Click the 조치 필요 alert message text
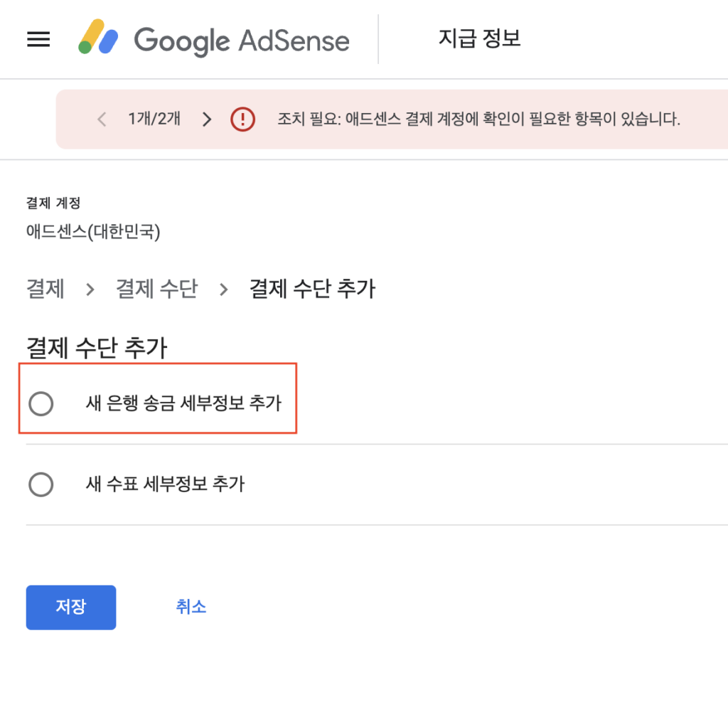 [478, 119]
